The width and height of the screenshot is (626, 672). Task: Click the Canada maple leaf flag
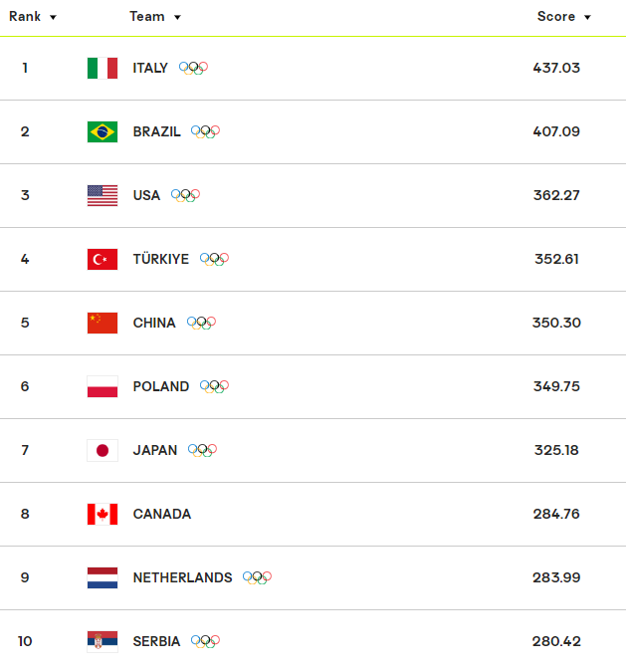point(103,515)
